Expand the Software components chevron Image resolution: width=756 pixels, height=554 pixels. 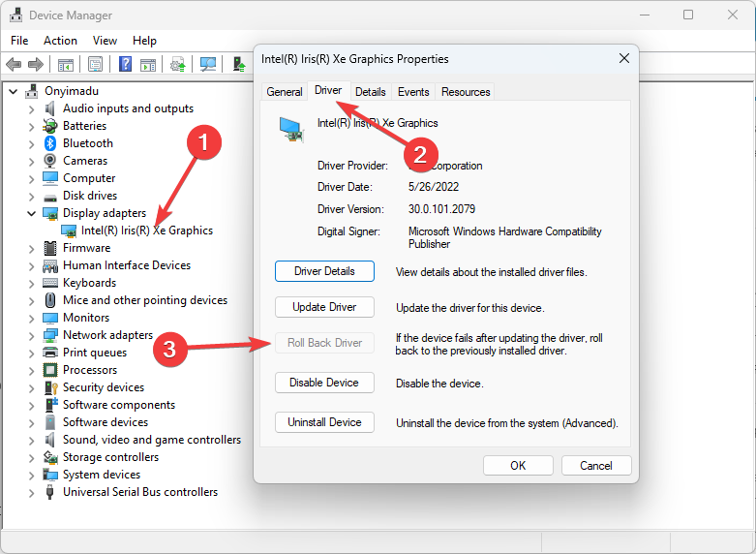point(31,406)
